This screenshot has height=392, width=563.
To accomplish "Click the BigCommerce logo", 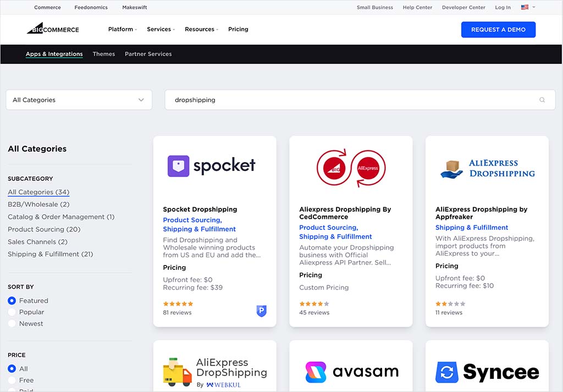I will 53,29.
